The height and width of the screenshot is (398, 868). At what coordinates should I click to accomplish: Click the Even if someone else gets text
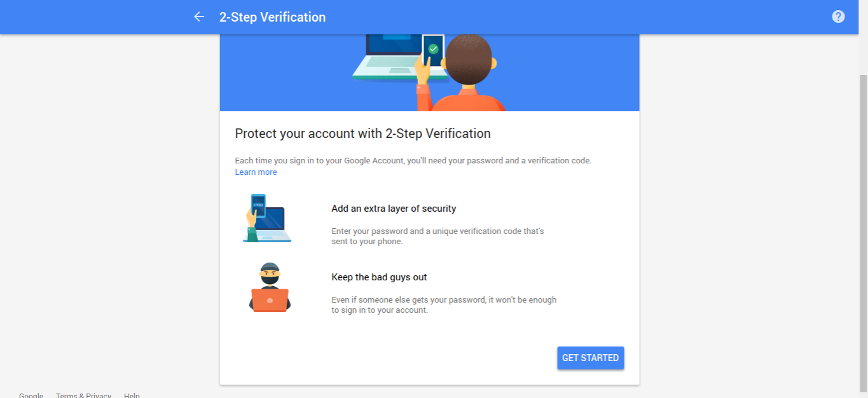pos(444,305)
